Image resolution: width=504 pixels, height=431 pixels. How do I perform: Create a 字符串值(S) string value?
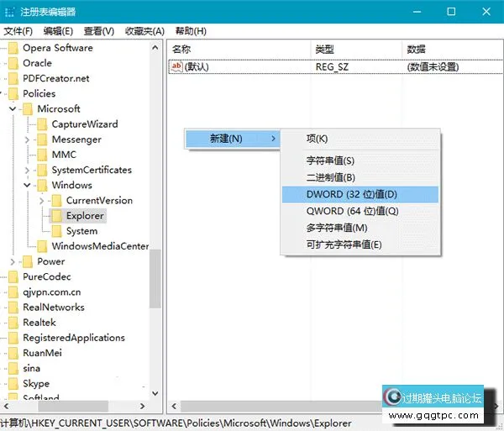click(360, 160)
